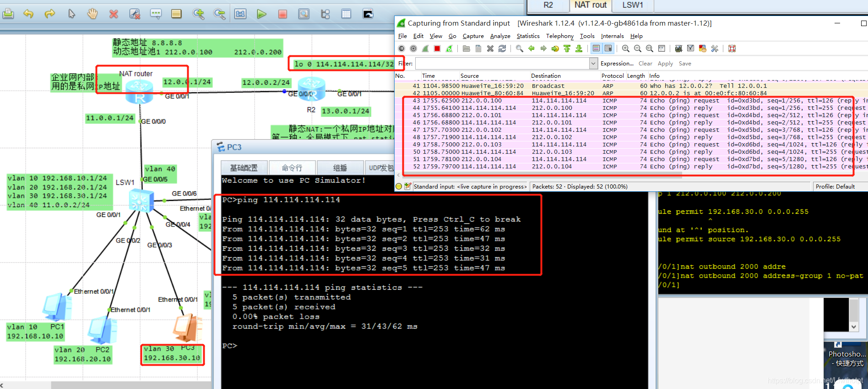Screen dimensions: 868x389
Task: Toggle auto scroll in Wireshark live capture
Action: pos(608,49)
